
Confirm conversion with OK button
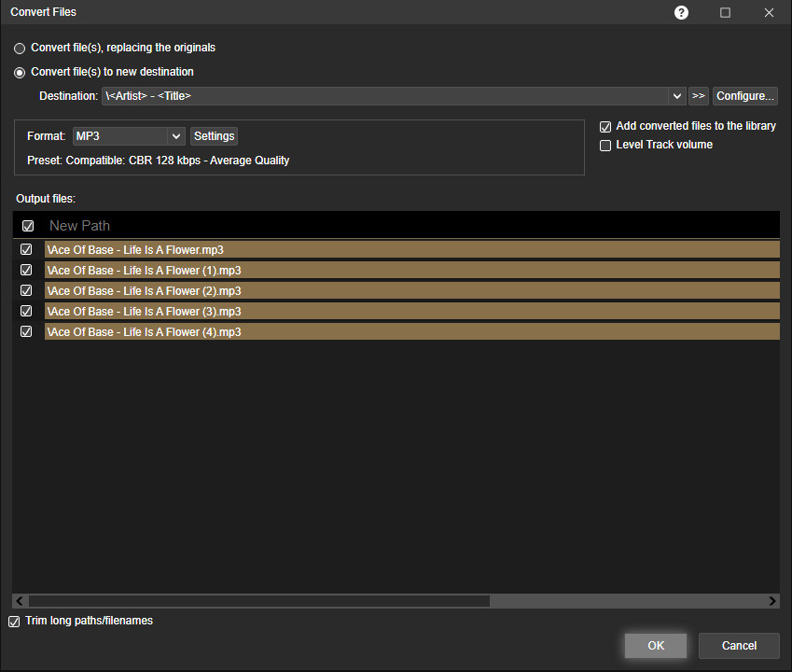pyautogui.click(x=656, y=646)
